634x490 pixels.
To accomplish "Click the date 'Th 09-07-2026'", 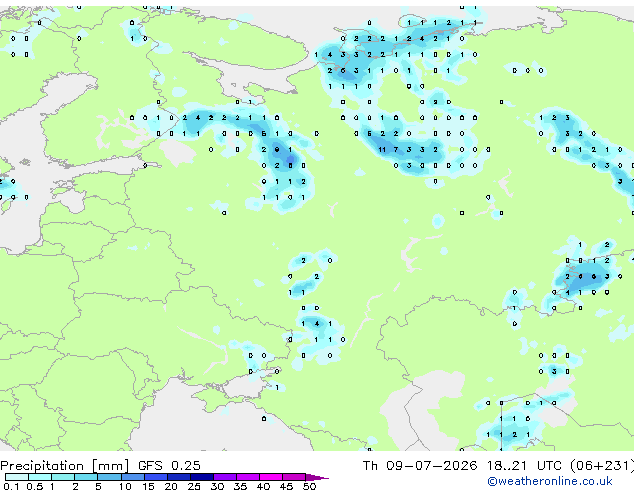I will (x=419, y=466).
